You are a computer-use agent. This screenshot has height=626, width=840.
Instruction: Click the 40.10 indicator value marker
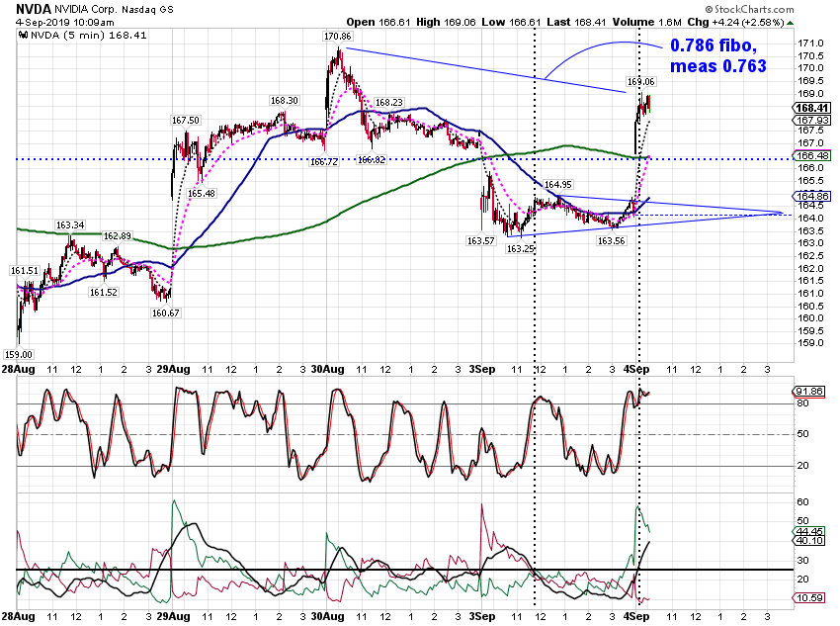pos(808,540)
